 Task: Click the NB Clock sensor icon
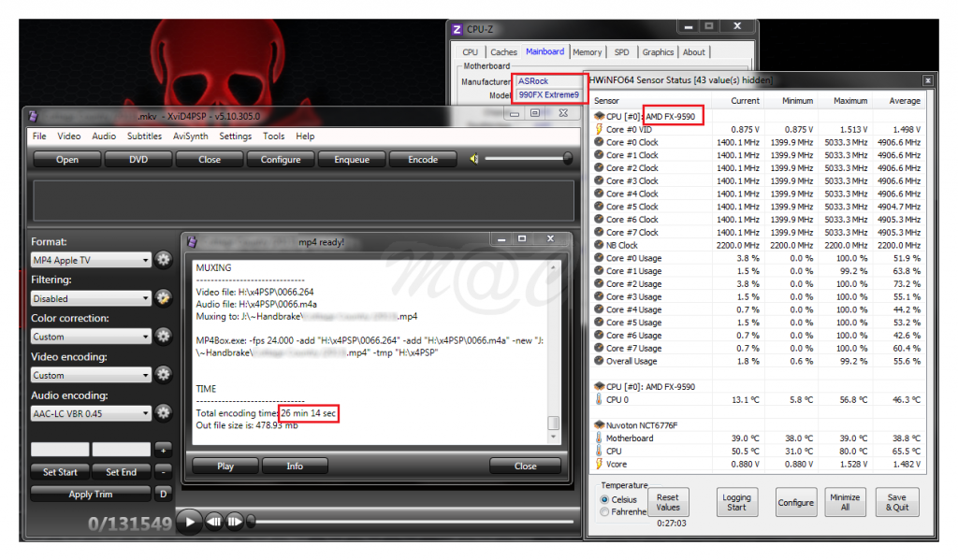tap(599, 245)
